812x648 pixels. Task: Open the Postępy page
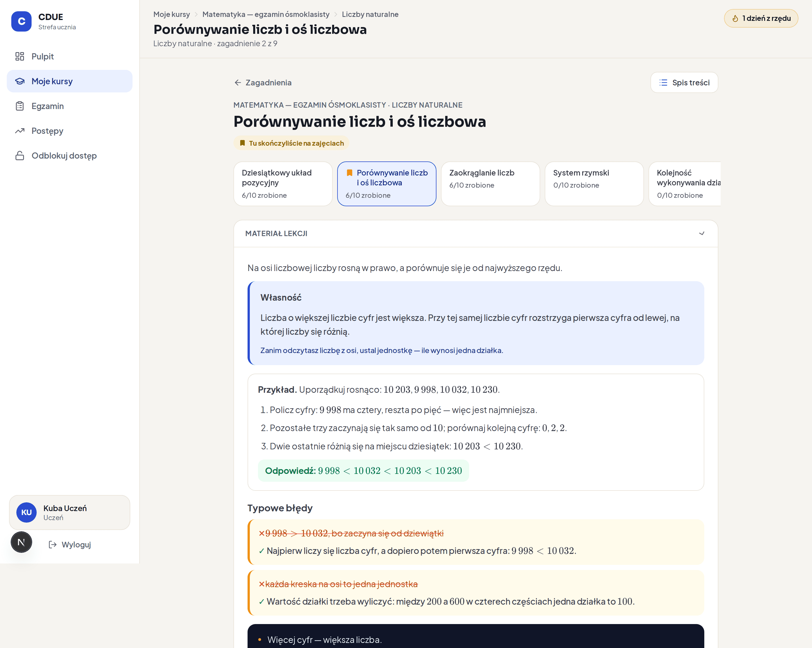(70, 131)
